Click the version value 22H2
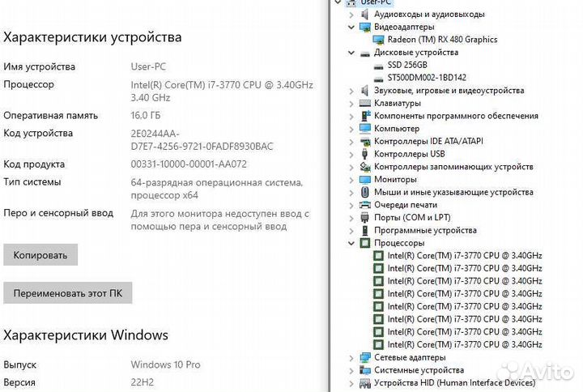583x392 pixels. (x=142, y=382)
